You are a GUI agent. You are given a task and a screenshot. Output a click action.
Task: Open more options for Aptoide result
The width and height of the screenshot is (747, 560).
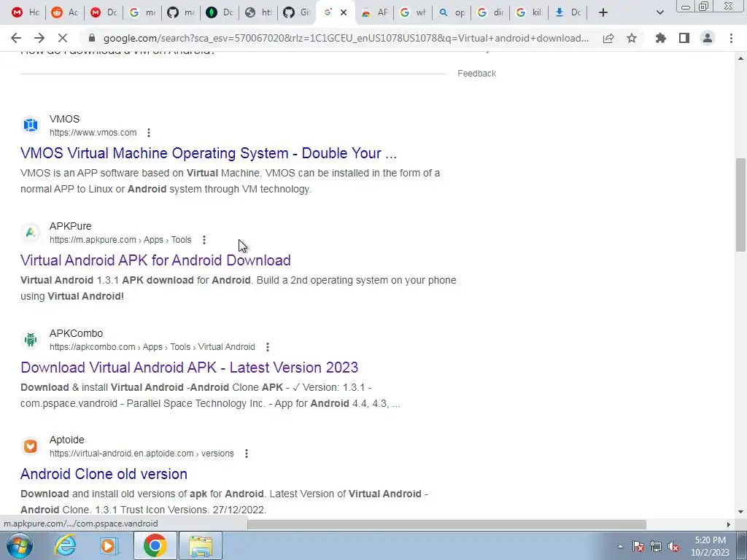[x=247, y=454]
